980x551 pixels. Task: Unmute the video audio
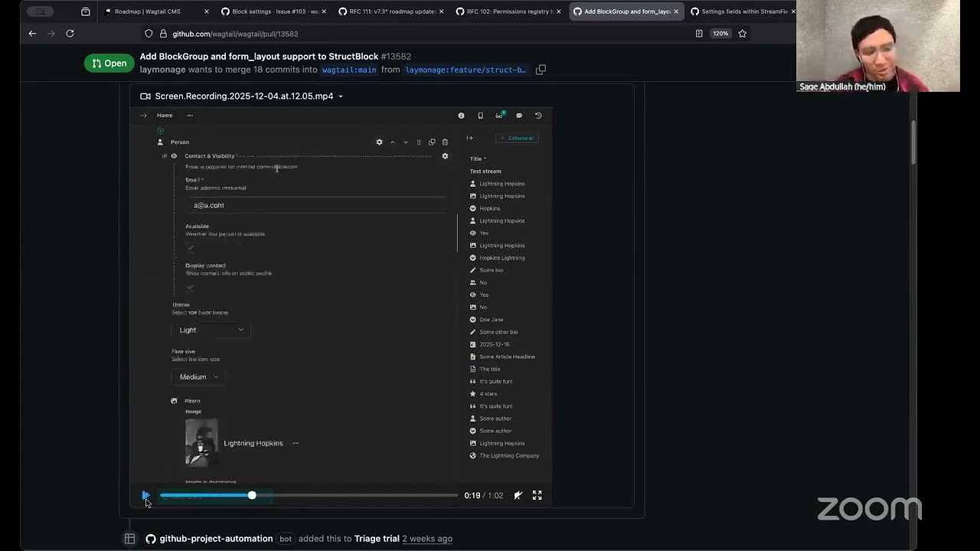click(x=518, y=495)
